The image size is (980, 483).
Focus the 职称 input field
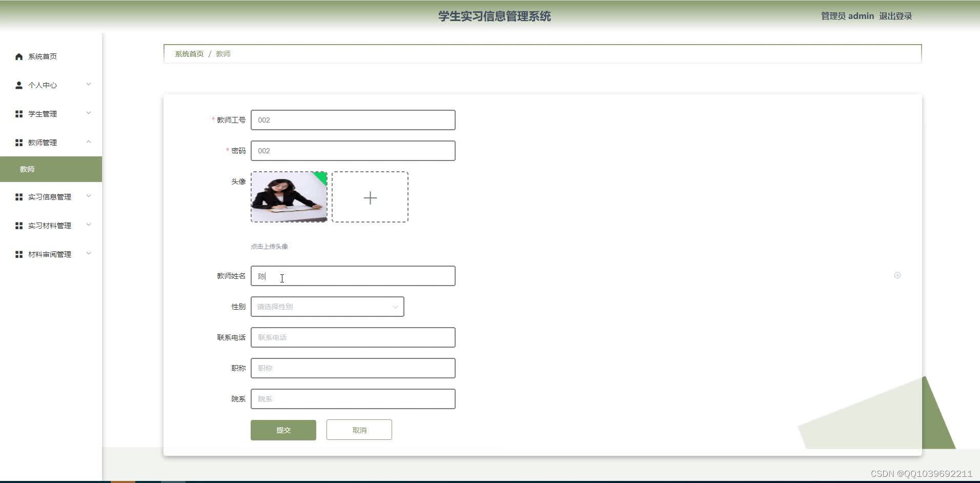click(x=353, y=368)
